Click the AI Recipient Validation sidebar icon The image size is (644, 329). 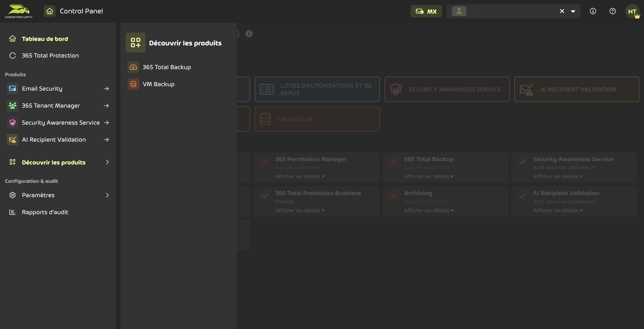coord(13,139)
